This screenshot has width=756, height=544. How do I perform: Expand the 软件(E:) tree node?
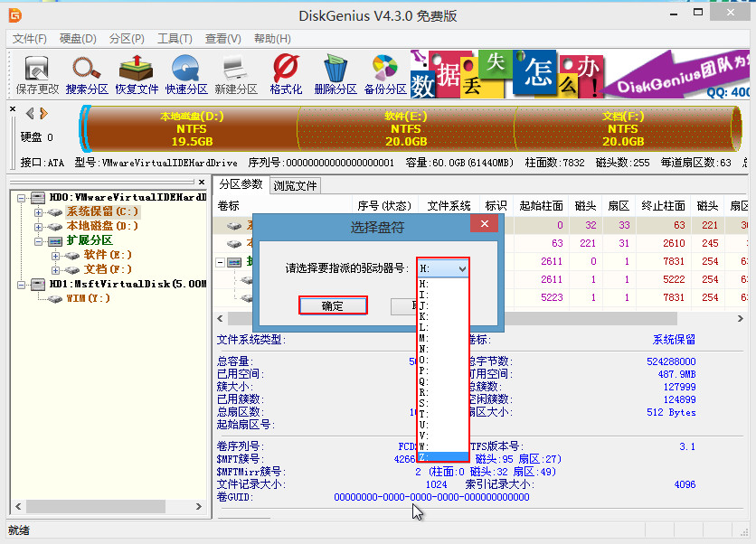(x=55, y=256)
